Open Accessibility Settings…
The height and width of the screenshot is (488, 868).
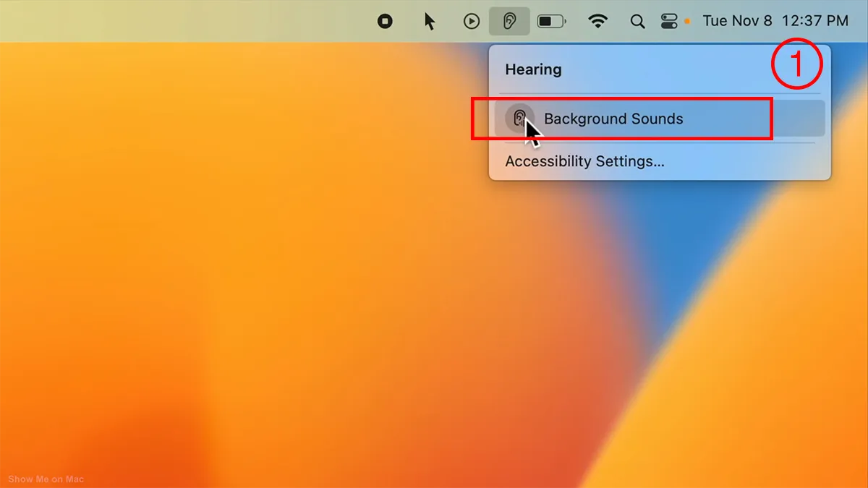coord(584,161)
